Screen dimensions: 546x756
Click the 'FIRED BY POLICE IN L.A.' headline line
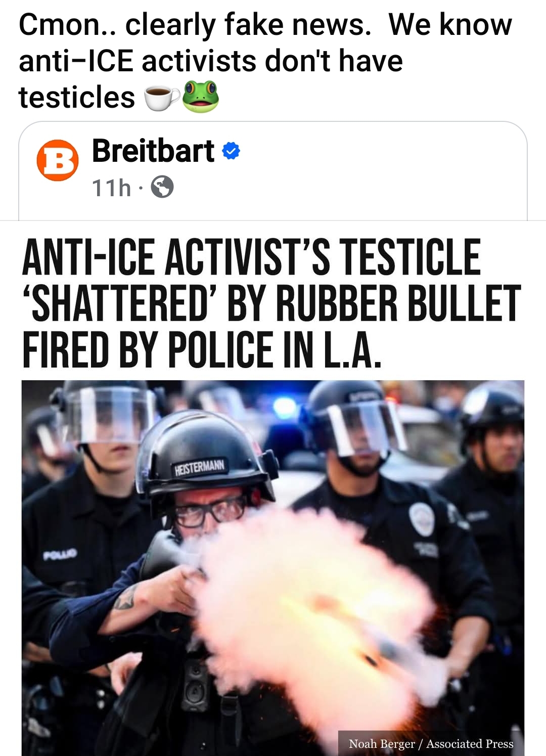(201, 350)
